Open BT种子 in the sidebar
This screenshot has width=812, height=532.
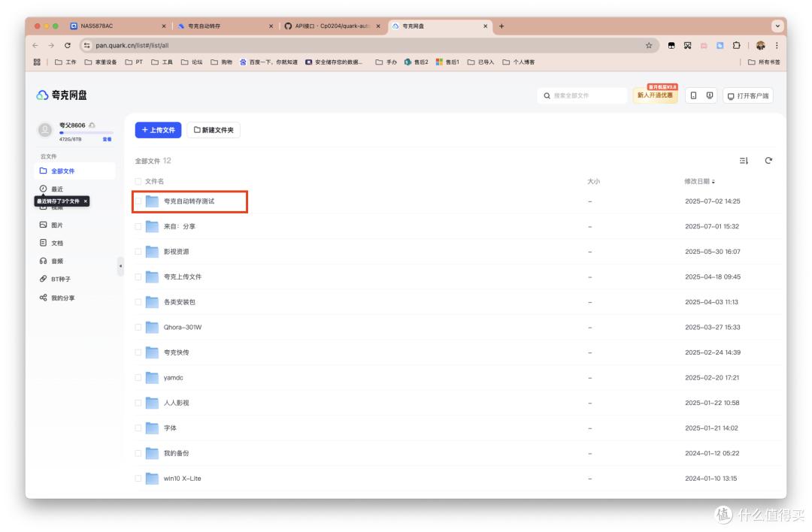(x=60, y=279)
